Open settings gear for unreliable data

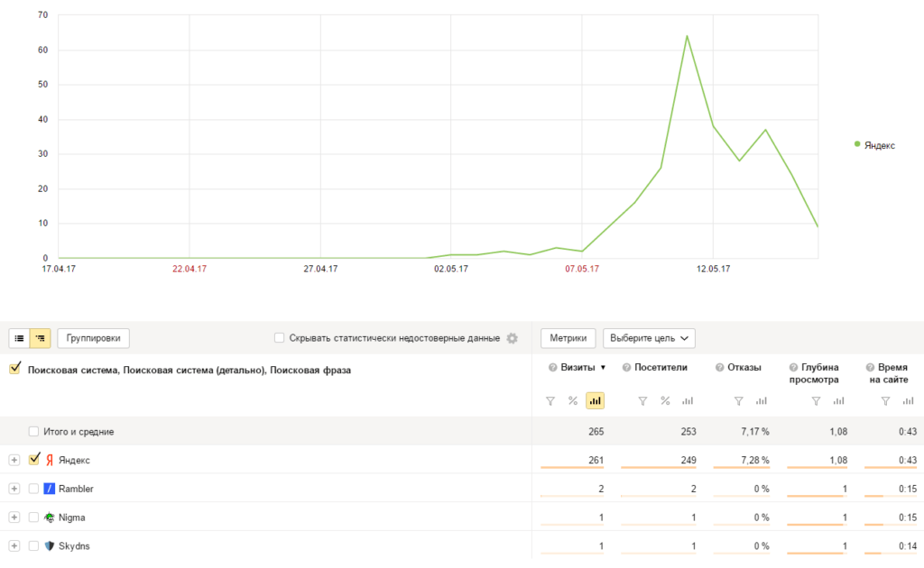(x=512, y=338)
